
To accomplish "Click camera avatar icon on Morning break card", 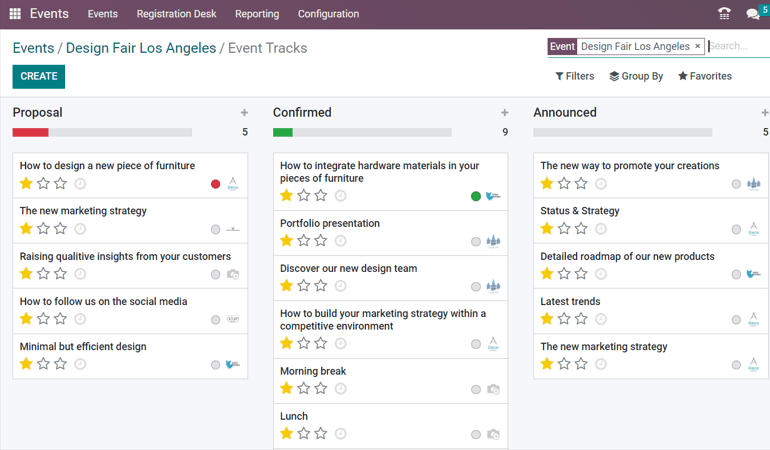I will [493, 390].
